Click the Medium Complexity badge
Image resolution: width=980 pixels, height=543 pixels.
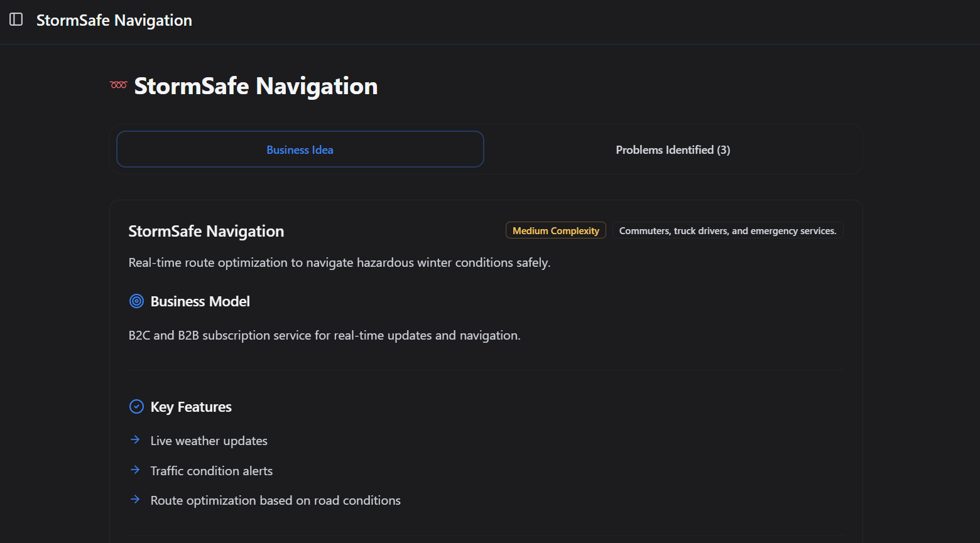point(555,230)
